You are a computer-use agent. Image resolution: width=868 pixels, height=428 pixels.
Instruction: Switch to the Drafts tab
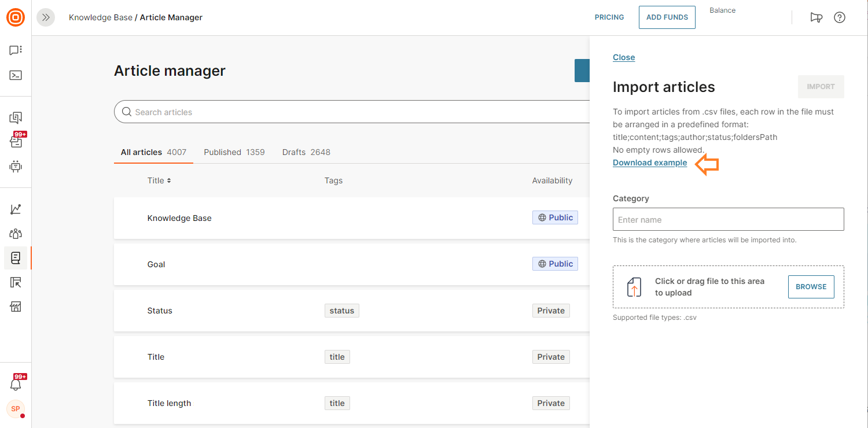[x=306, y=152]
